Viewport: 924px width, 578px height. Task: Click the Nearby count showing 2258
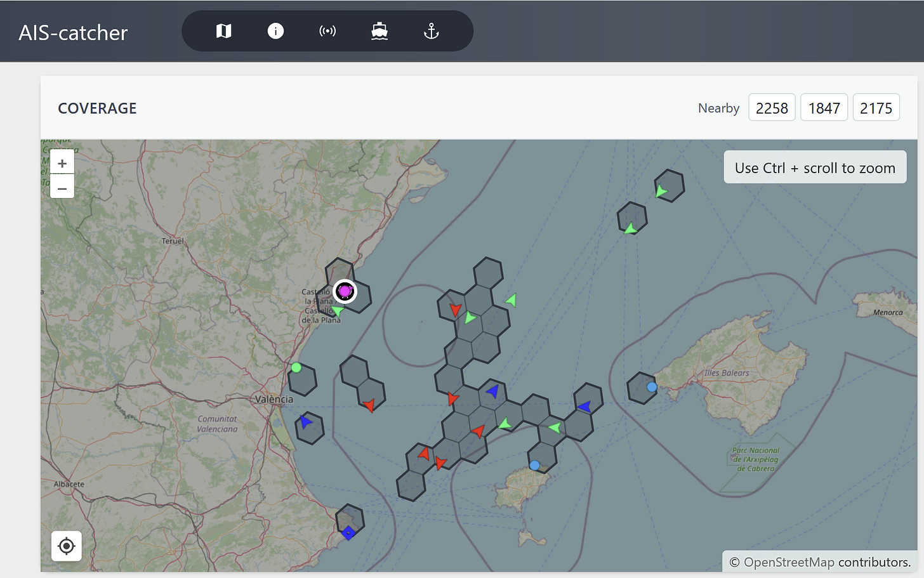click(x=772, y=107)
